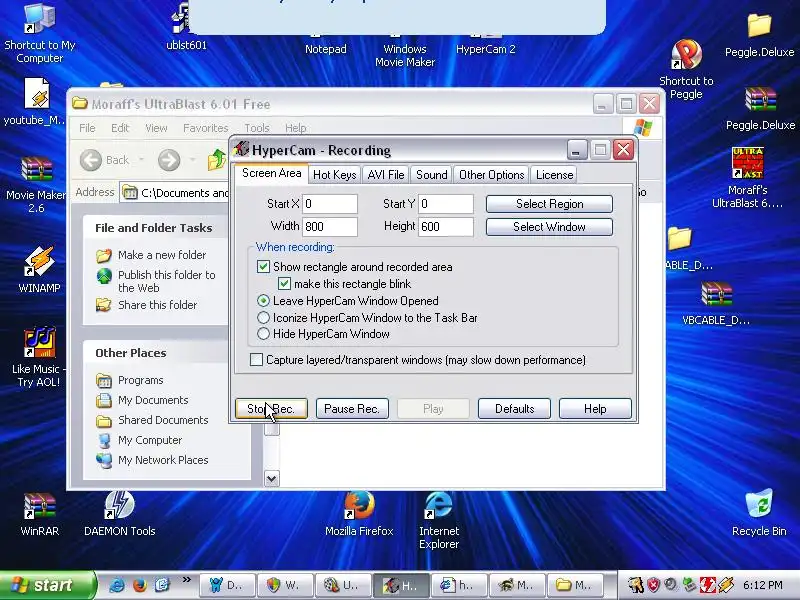Open youtube_M.. file on desktop

point(36,102)
